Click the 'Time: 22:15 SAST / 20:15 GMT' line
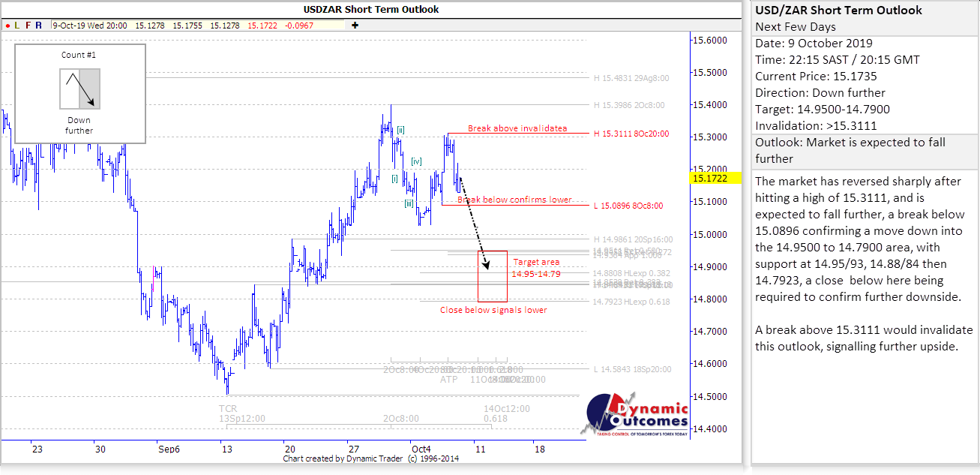The height and width of the screenshot is (475, 980). pos(838,60)
